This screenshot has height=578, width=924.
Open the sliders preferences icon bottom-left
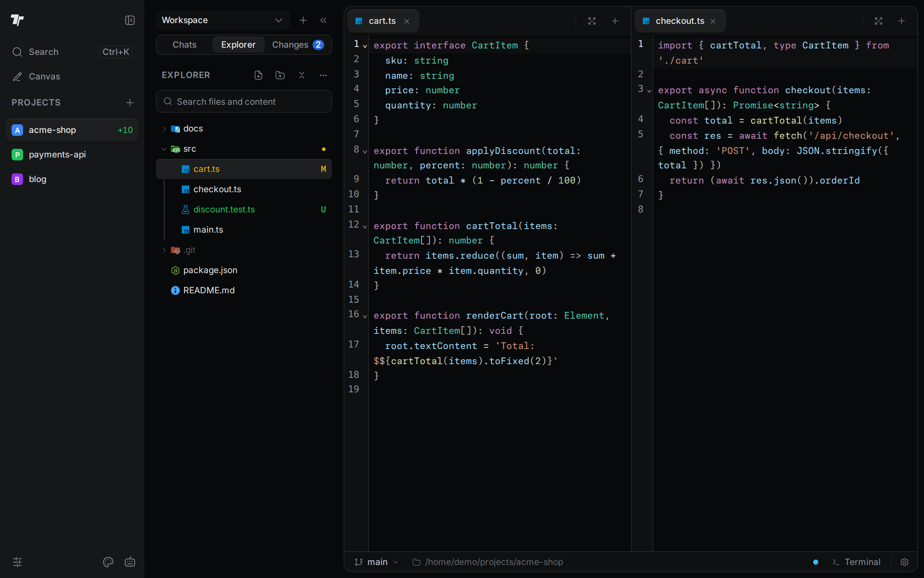click(x=18, y=562)
